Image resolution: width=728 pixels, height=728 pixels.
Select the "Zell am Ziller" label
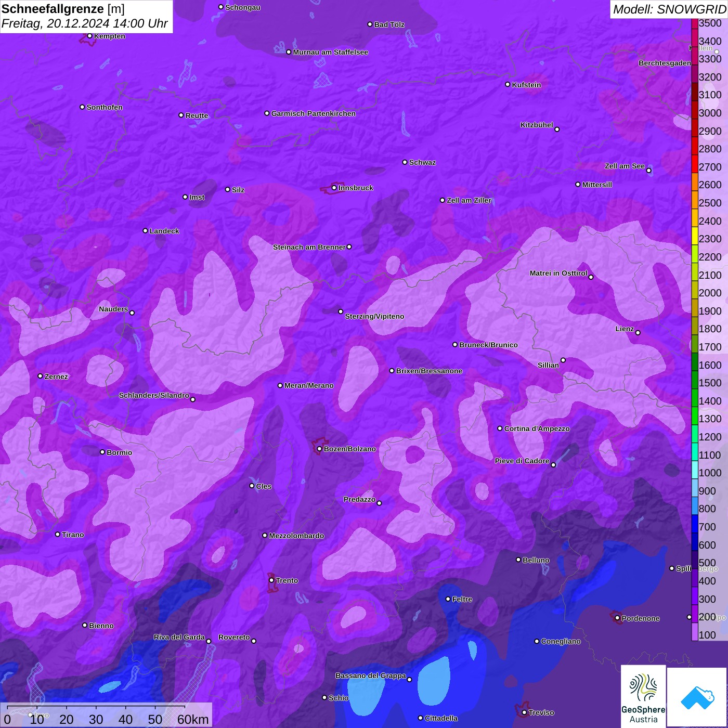point(469,200)
